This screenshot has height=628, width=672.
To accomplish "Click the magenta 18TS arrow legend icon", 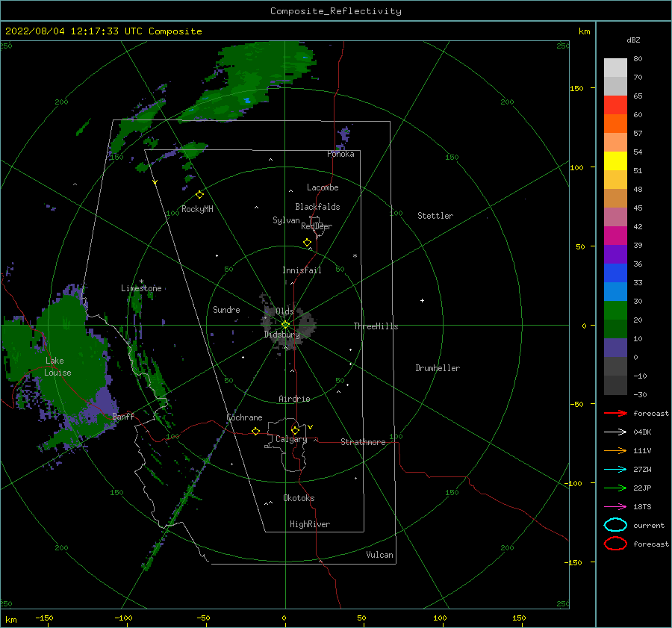I will (x=615, y=507).
